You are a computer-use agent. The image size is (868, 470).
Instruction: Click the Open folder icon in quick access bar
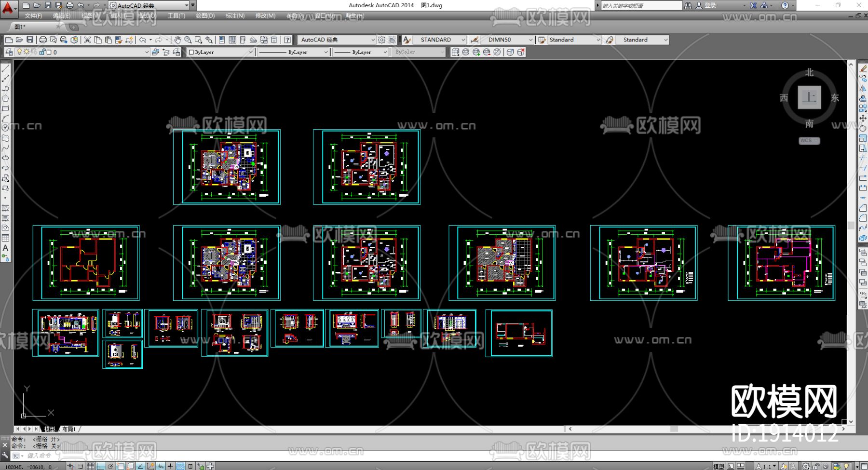37,5
